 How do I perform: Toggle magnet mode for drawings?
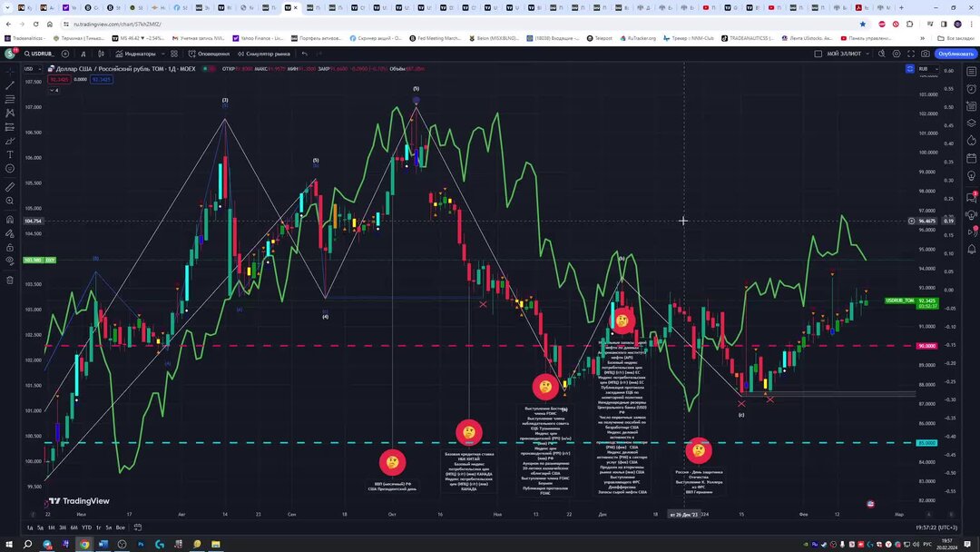tap(9, 220)
